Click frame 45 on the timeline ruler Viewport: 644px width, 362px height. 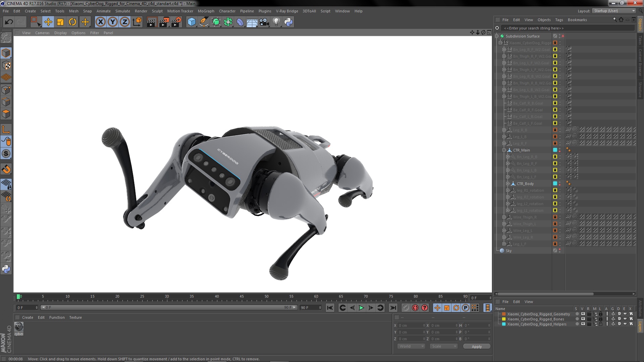tap(241, 297)
